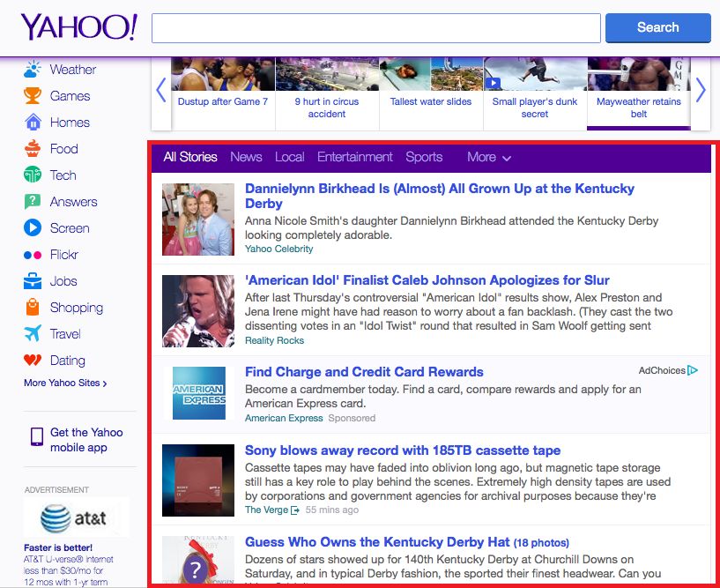Open Caleb Johnson Apologizes for Slur headline
The height and width of the screenshot is (588, 720).
tap(427, 280)
